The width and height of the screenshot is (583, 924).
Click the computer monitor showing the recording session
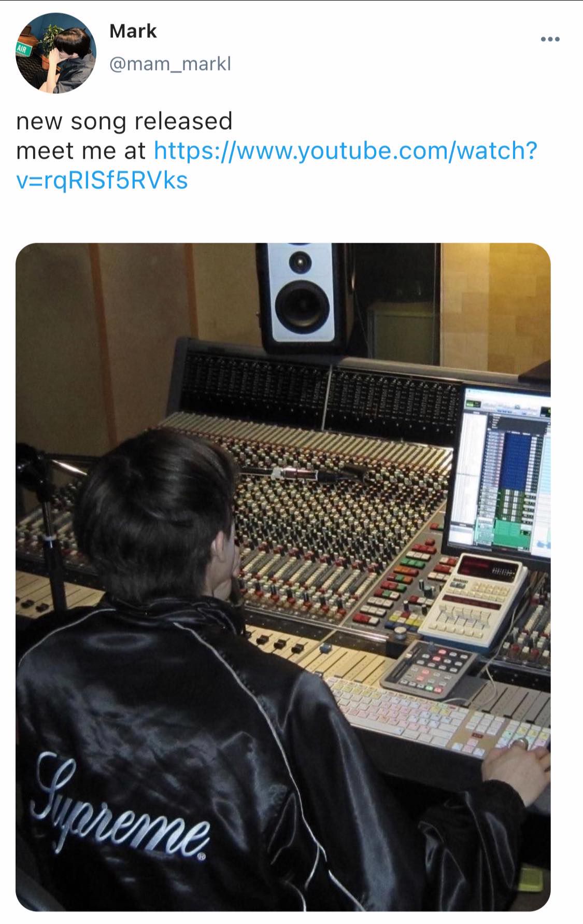pyautogui.click(x=499, y=471)
